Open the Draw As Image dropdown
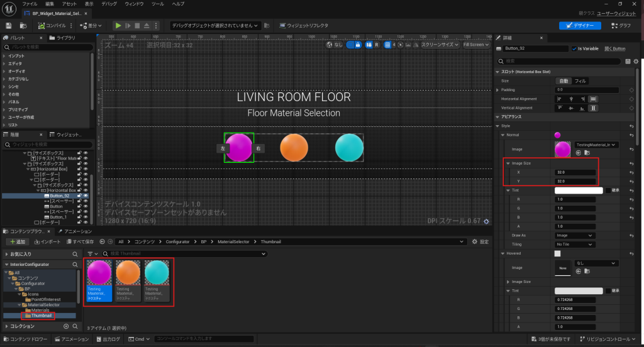This screenshot has height=347, width=644. 574,235
